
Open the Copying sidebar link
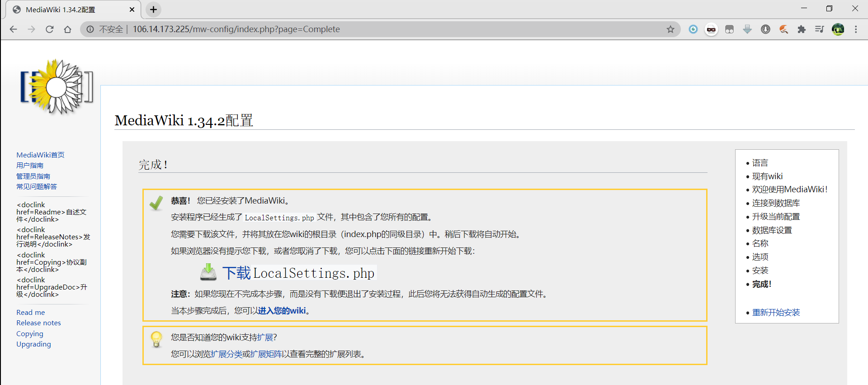tap(30, 334)
